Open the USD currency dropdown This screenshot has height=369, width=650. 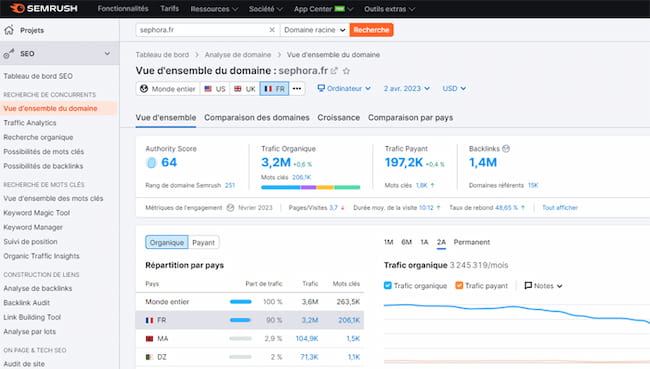point(454,89)
